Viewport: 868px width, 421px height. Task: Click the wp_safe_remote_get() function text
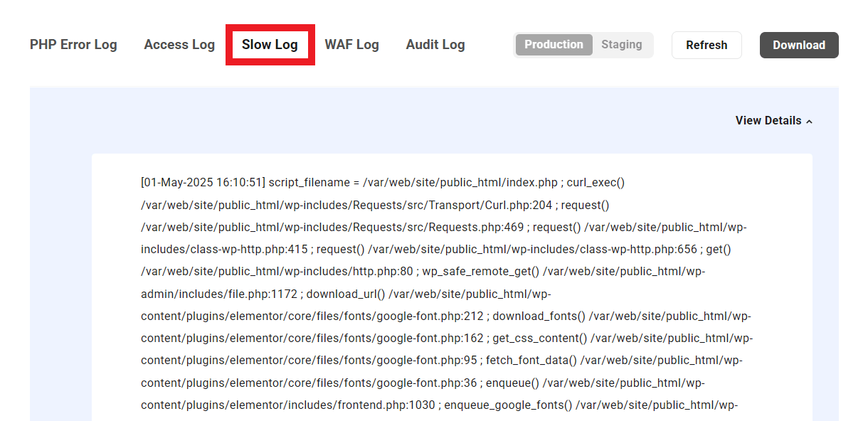482,272
